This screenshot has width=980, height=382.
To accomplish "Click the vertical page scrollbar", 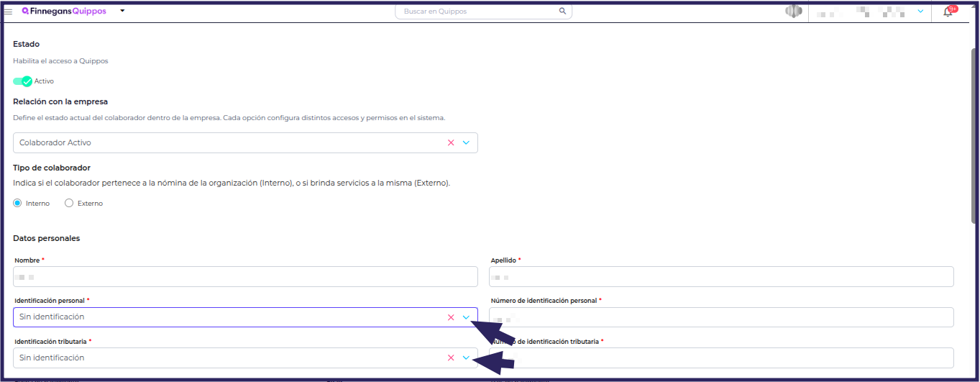I will [974, 129].
